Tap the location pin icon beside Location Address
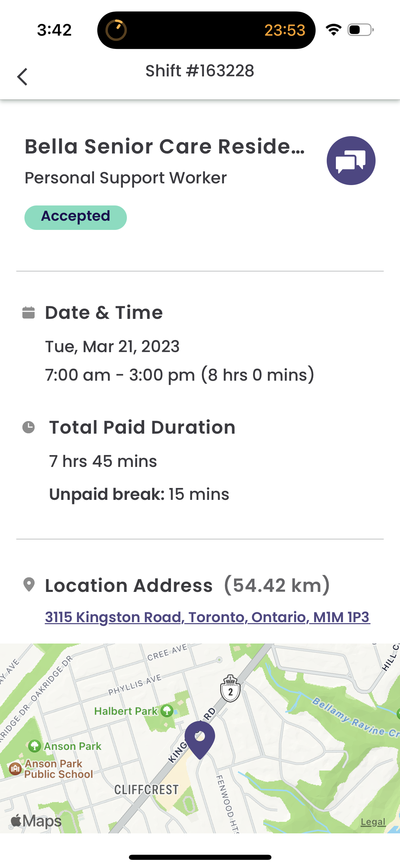400x868 pixels. [x=29, y=585]
